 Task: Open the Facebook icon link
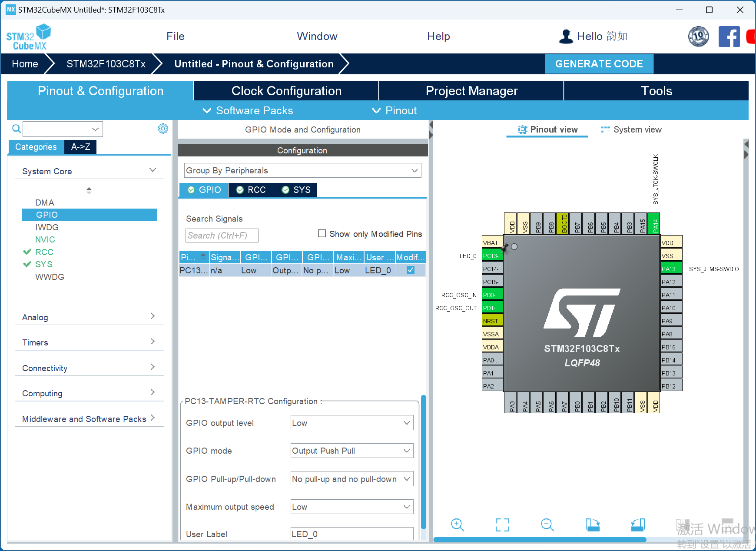coord(729,37)
